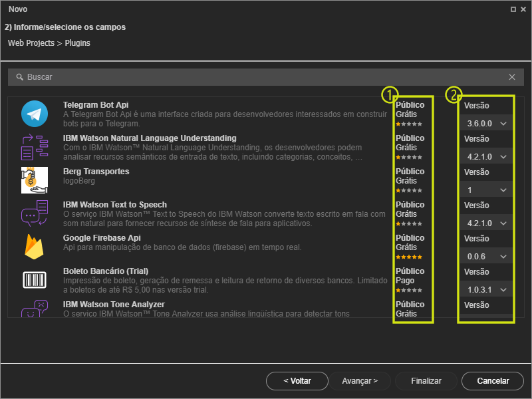
Task: Click the Boleto Bancário description about 'Impressão de boleto'
Action: pos(225,285)
